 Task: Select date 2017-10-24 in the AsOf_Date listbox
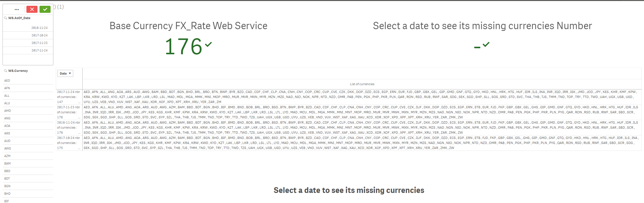coord(39,35)
